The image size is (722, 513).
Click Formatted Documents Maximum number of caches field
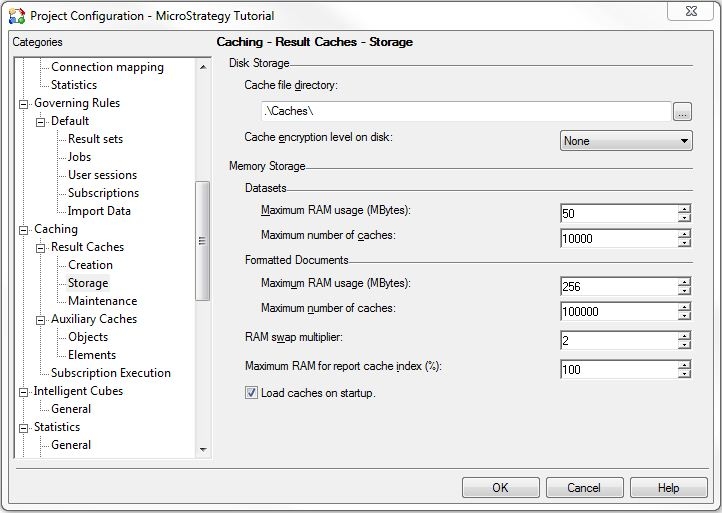(619, 312)
